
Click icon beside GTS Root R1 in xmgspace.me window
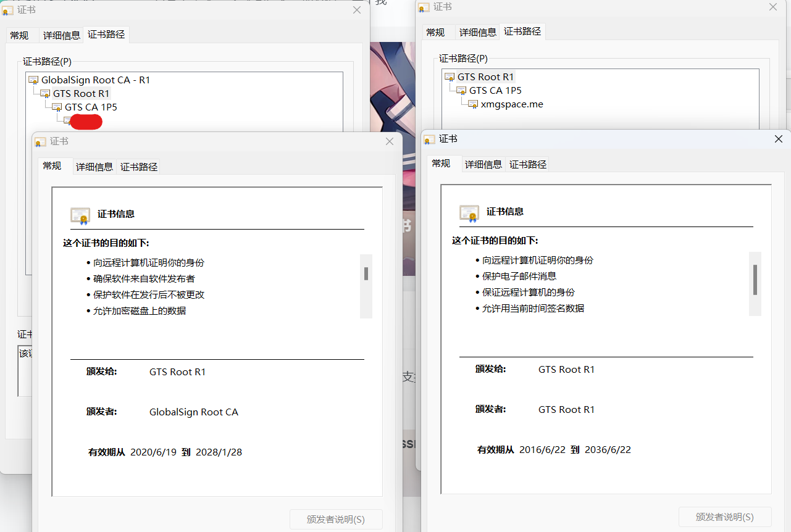pyautogui.click(x=450, y=77)
